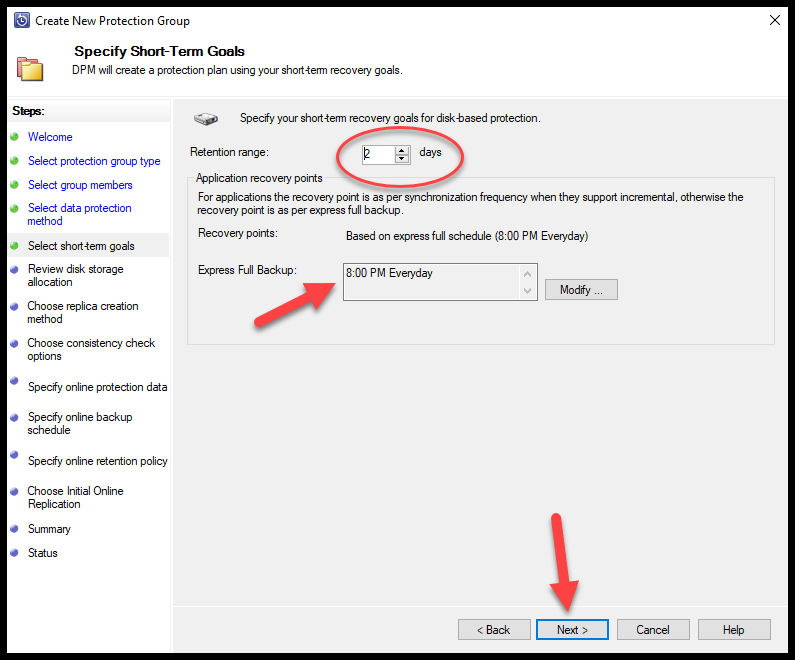Click Modify to change express backup schedule

point(581,290)
